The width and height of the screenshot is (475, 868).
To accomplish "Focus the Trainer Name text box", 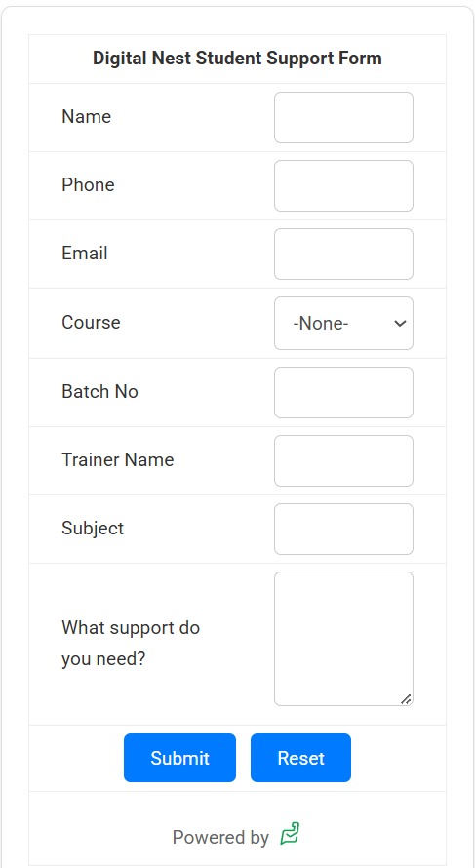I will pos(343,460).
